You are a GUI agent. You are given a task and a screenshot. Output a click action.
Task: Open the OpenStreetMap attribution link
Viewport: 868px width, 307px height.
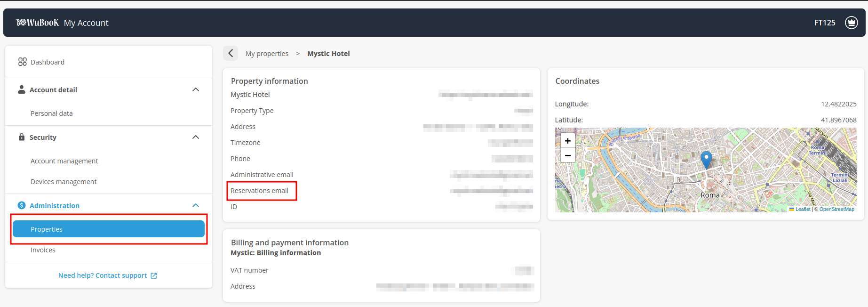[836, 209]
